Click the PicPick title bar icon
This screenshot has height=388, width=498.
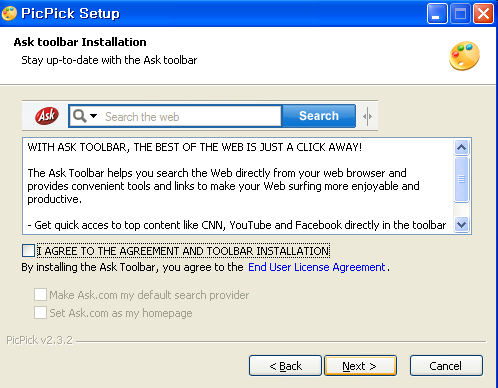9,13
